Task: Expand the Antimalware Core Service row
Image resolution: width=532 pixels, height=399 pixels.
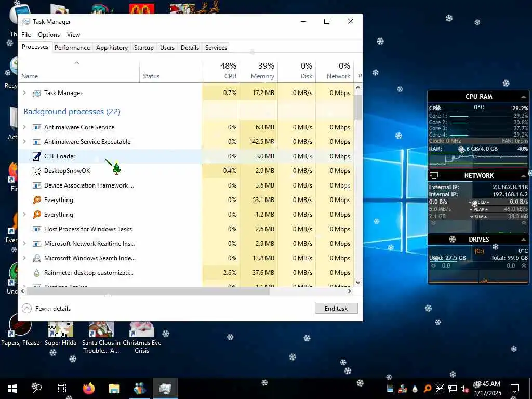Action: [x=24, y=127]
